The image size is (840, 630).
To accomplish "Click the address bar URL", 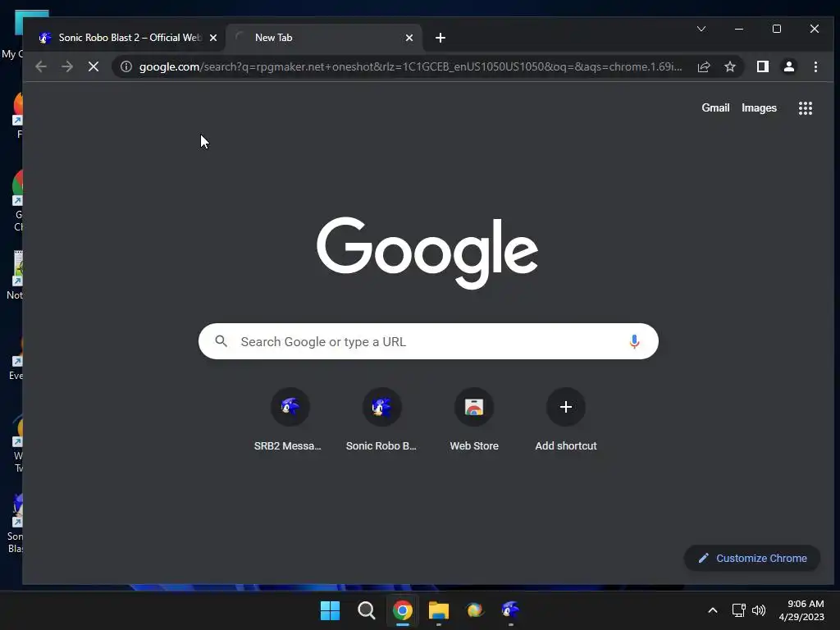I will click(x=410, y=66).
